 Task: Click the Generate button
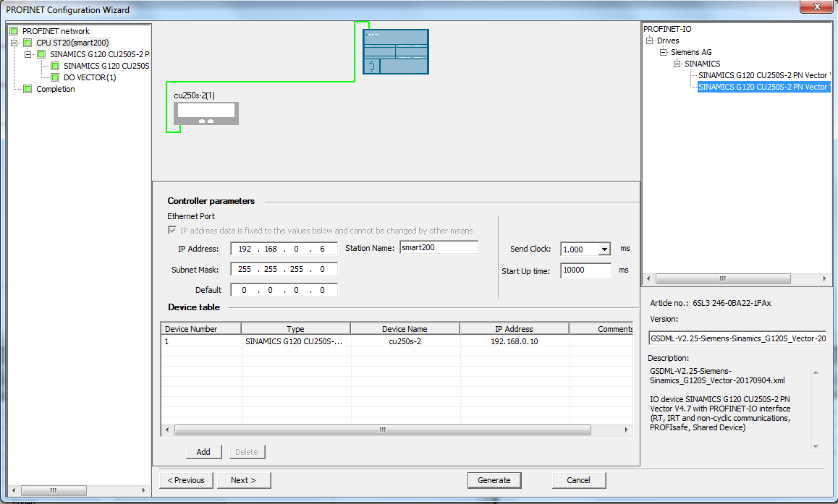point(494,480)
